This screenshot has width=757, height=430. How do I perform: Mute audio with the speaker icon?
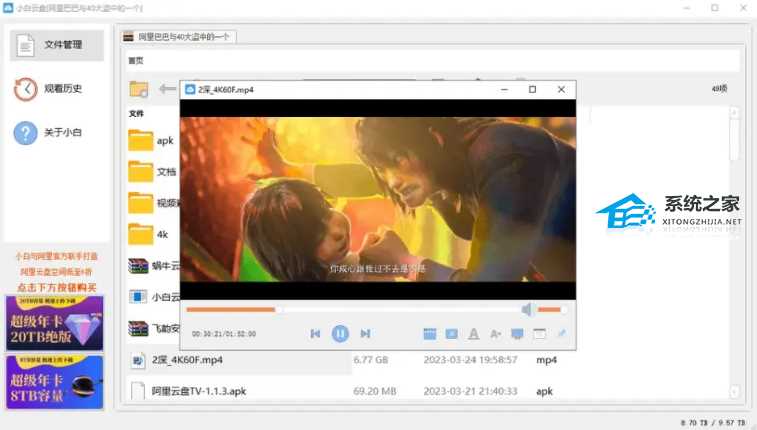(x=527, y=309)
